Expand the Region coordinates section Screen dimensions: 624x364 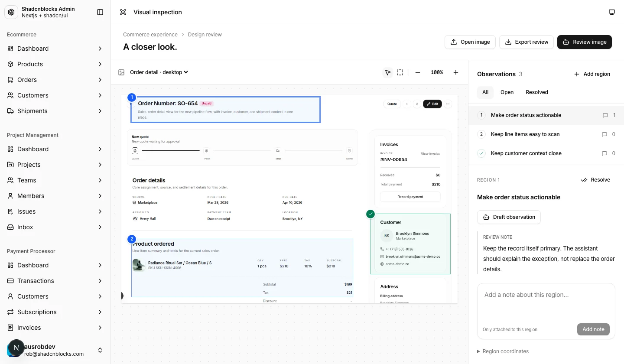pos(503,351)
